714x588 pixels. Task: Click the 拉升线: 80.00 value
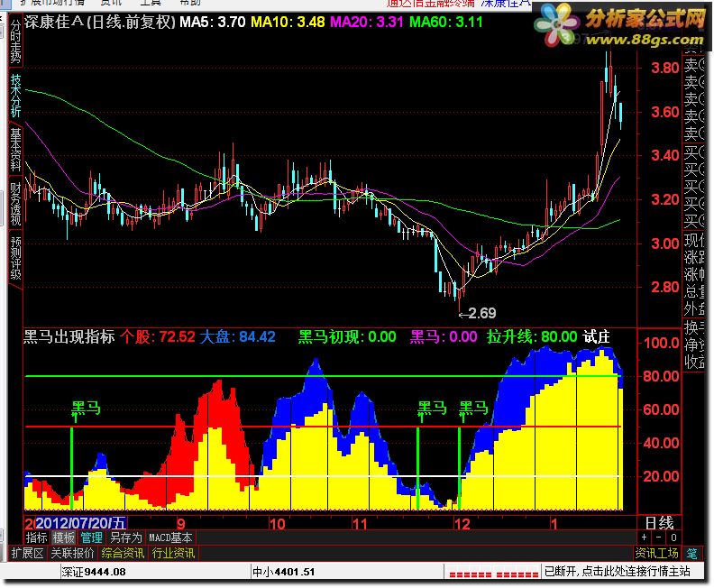point(532,336)
